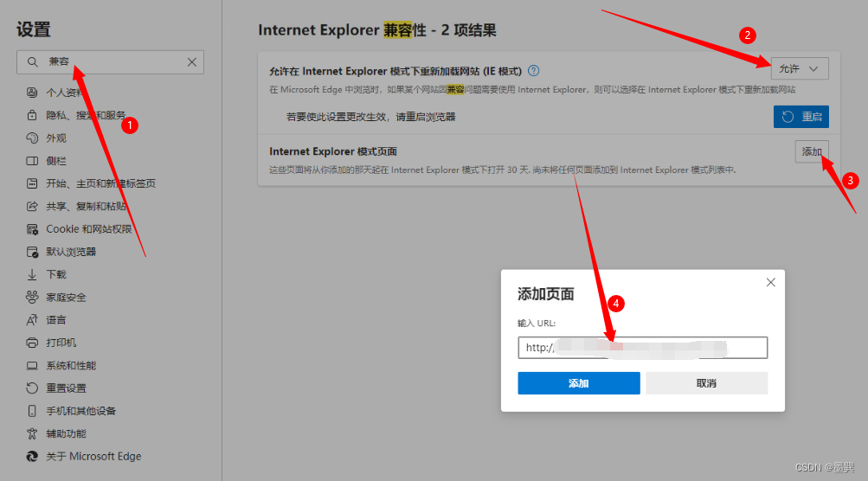Click the 输入 URL text field

coord(643,348)
